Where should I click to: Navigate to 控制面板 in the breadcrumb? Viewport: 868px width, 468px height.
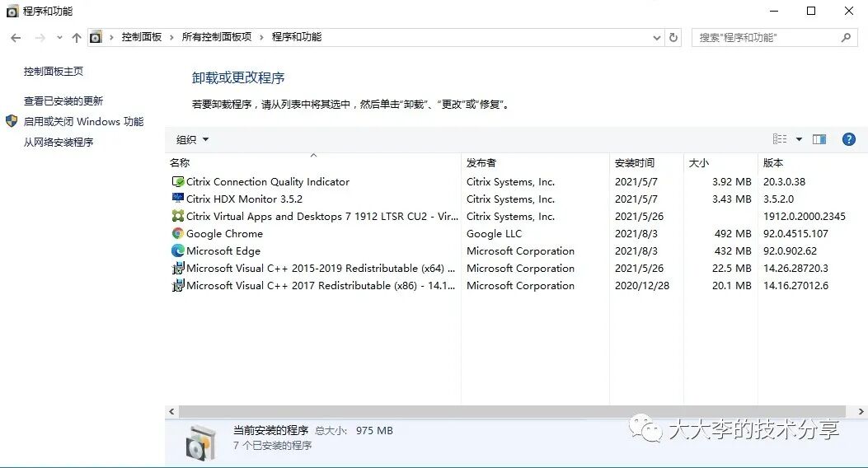pos(142,37)
